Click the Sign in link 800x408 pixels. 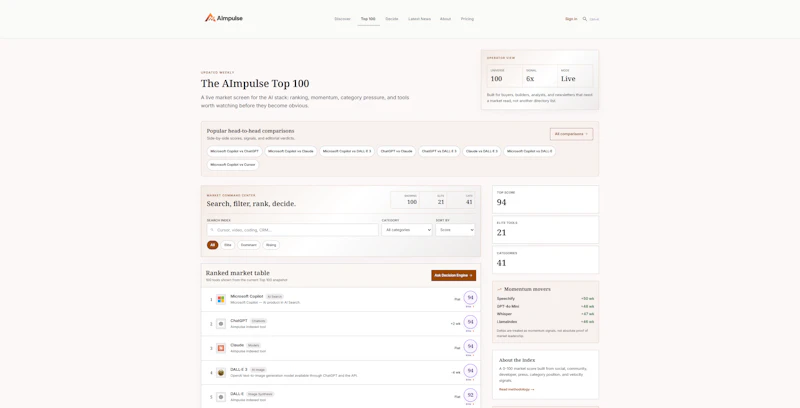tap(571, 19)
